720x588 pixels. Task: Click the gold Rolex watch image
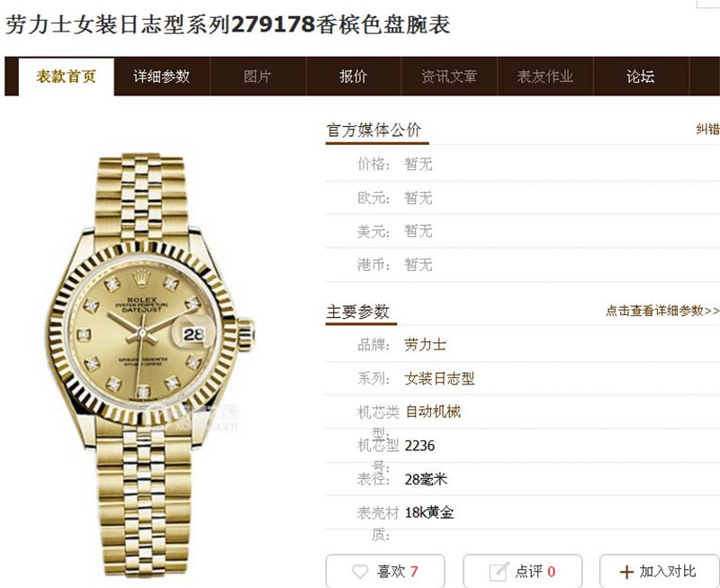(x=150, y=365)
